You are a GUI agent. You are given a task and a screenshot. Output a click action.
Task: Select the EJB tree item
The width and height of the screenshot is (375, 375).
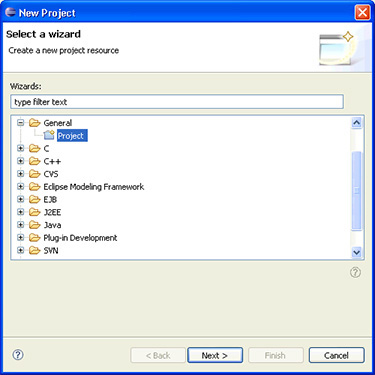pos(50,199)
